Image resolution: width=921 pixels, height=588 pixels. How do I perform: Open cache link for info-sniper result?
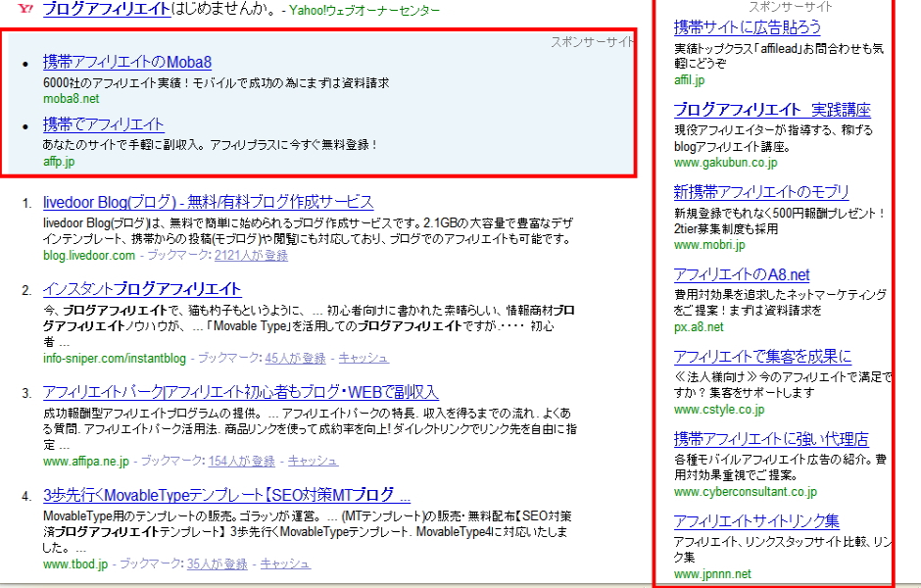[364, 359]
